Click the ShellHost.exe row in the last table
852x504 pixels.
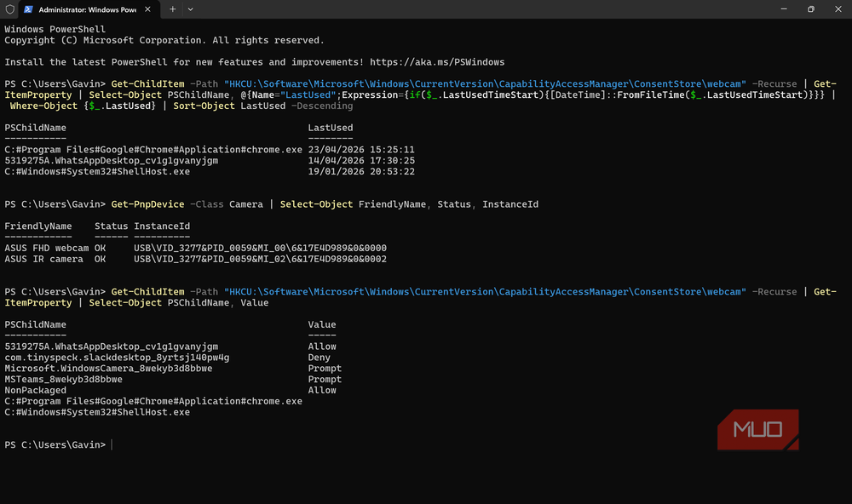pos(97,412)
